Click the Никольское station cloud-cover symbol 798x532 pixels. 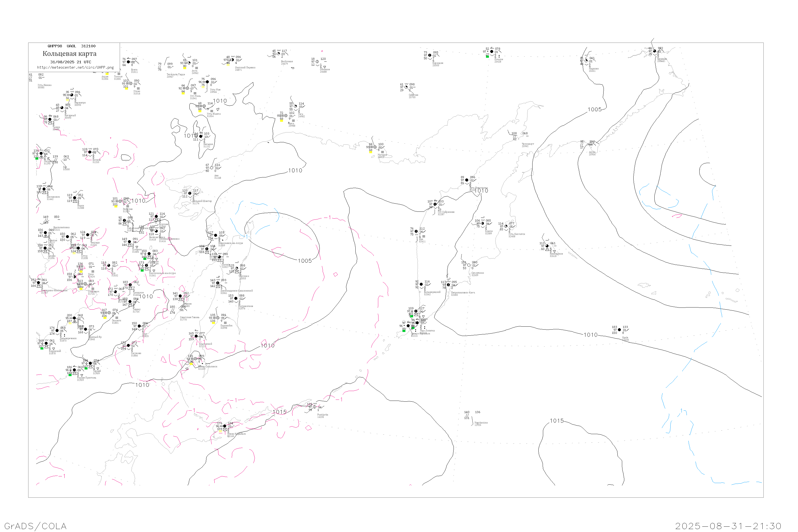pos(547,246)
